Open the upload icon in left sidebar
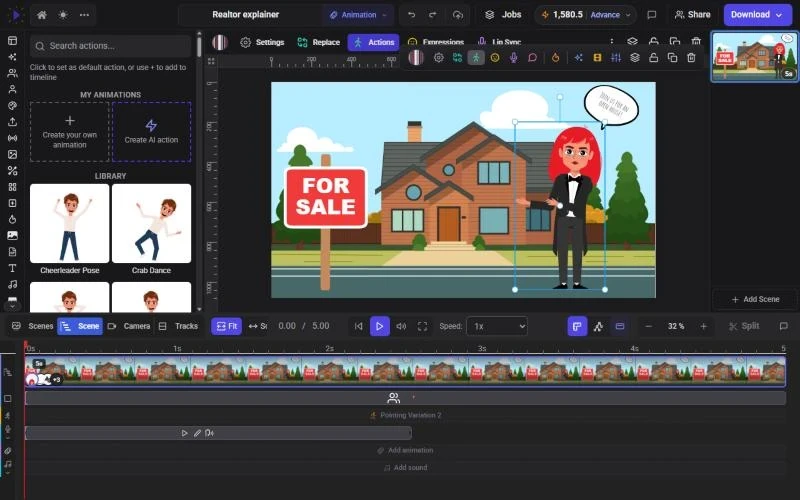The width and height of the screenshot is (800, 500). coord(12,122)
